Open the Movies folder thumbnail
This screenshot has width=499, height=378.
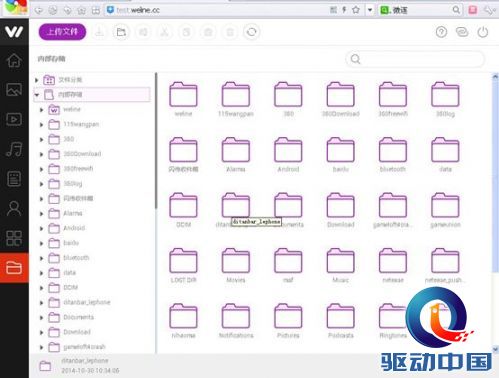[236, 265]
